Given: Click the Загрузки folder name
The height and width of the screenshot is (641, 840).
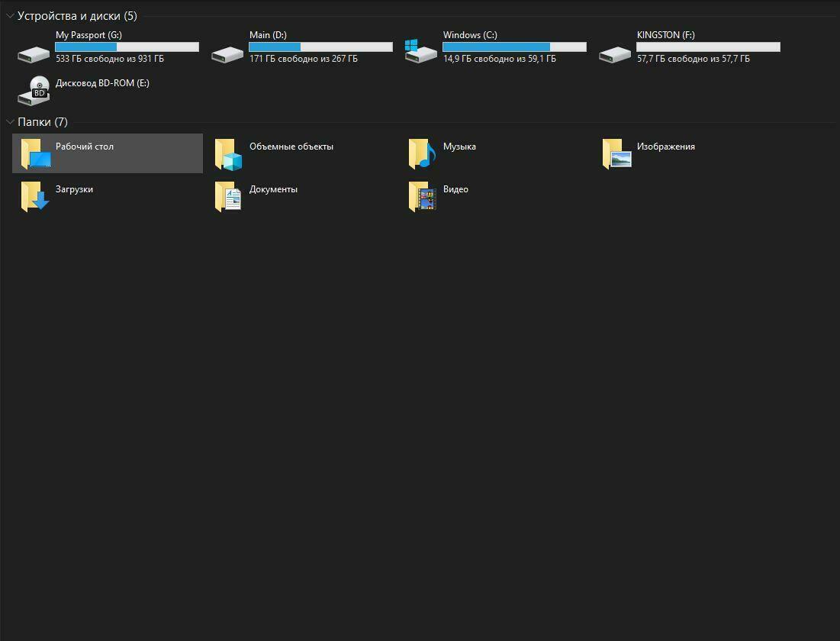Looking at the screenshot, I should pyautogui.click(x=75, y=190).
